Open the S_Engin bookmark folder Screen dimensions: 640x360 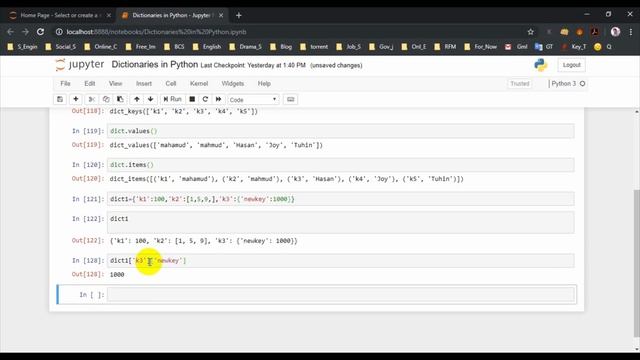(x=22, y=47)
